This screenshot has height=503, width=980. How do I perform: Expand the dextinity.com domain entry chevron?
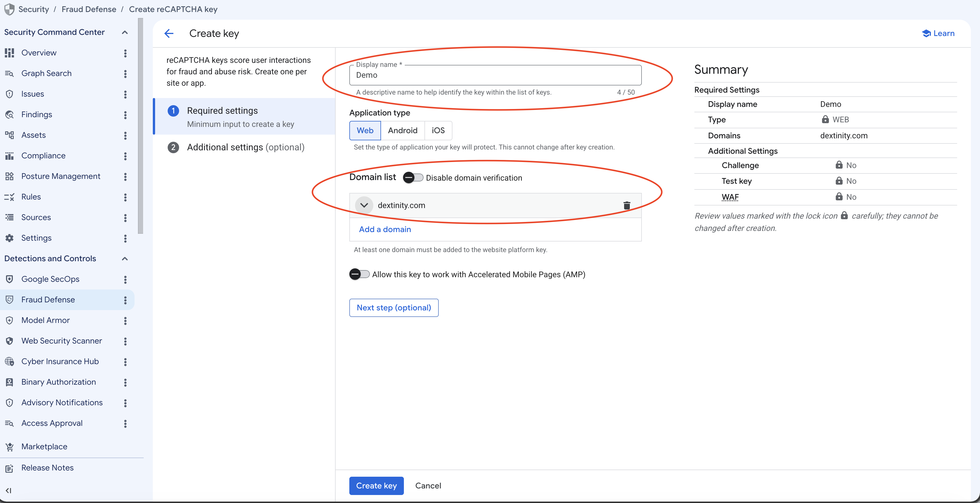pyautogui.click(x=364, y=205)
